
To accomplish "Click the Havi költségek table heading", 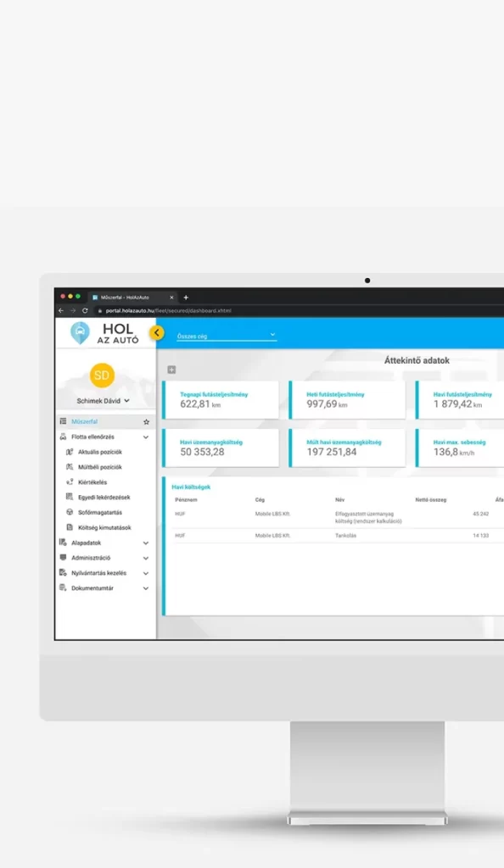I will click(x=191, y=487).
